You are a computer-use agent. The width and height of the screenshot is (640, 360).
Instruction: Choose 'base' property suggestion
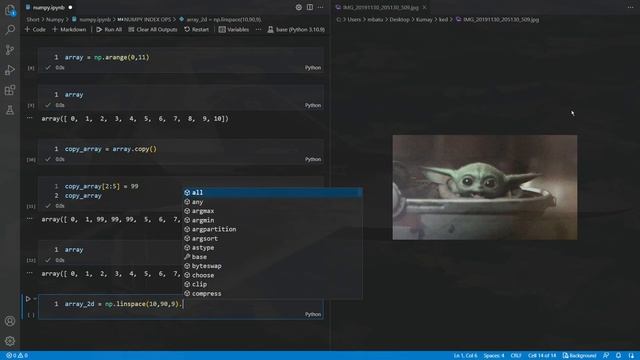272,257
